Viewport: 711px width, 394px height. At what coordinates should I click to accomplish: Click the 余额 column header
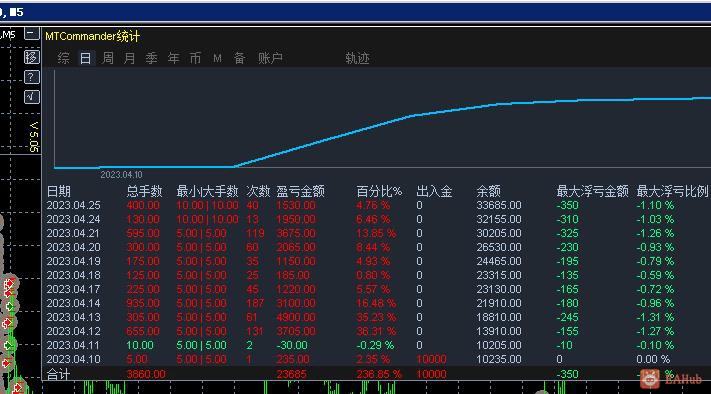point(488,191)
